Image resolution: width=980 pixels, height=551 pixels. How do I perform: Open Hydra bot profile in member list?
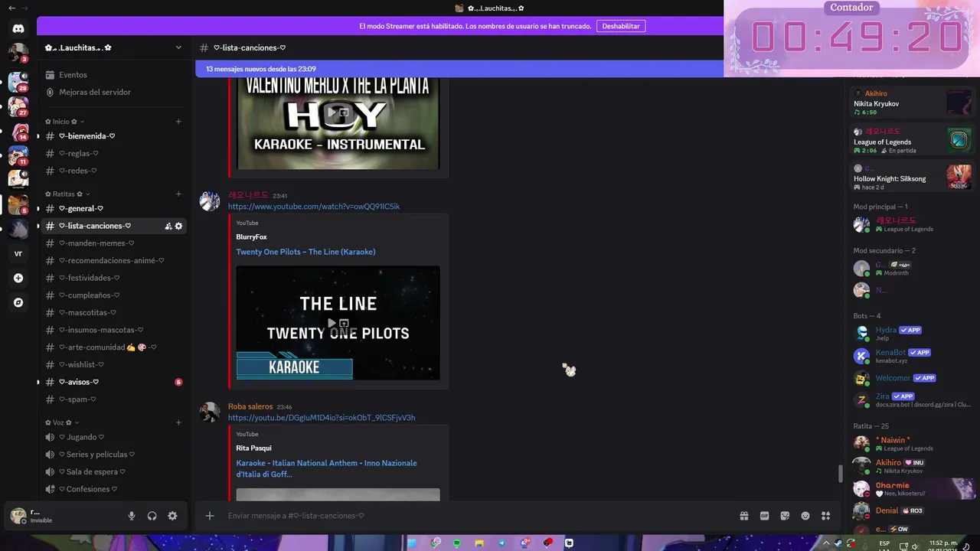pos(911,333)
